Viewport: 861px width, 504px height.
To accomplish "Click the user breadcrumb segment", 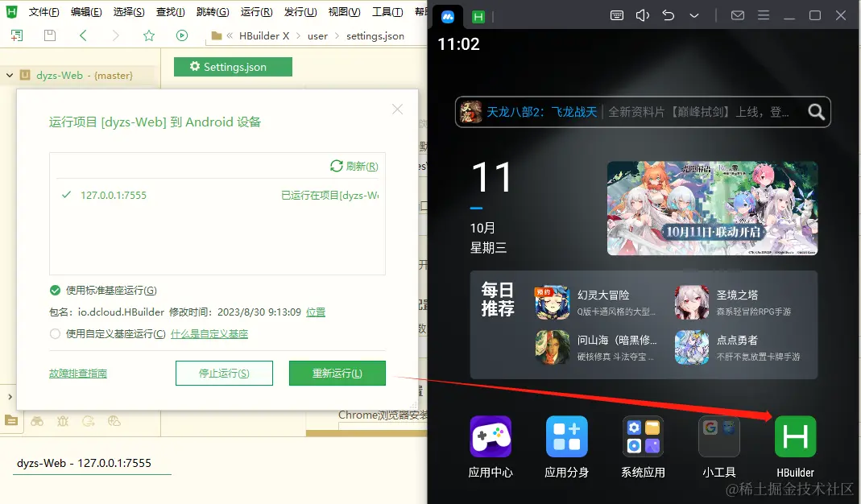I will click(x=317, y=36).
